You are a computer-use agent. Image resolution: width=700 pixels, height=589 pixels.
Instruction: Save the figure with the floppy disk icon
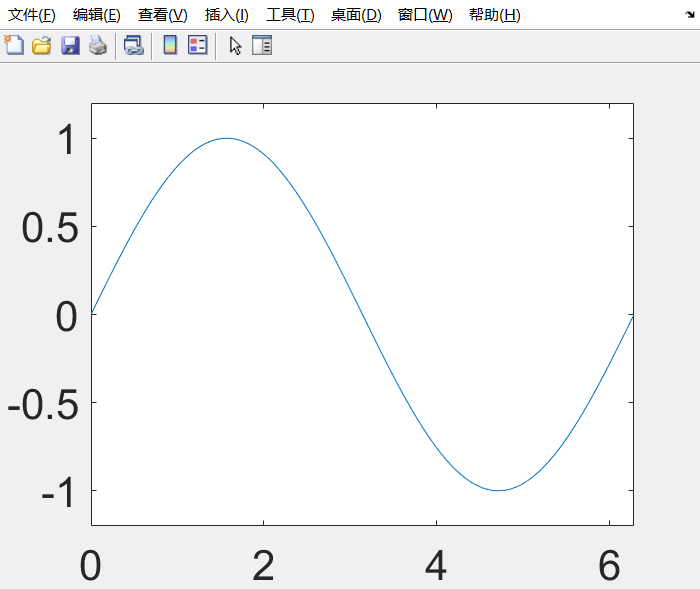[70, 46]
